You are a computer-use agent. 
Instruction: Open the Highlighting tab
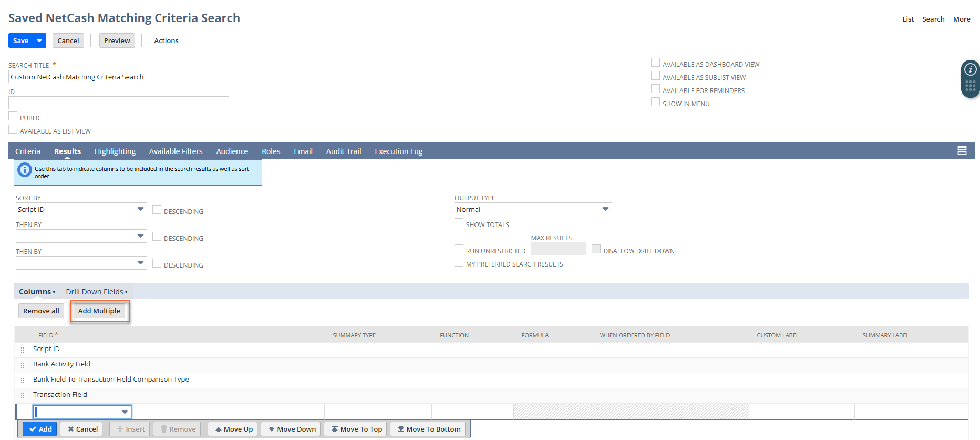pos(115,151)
